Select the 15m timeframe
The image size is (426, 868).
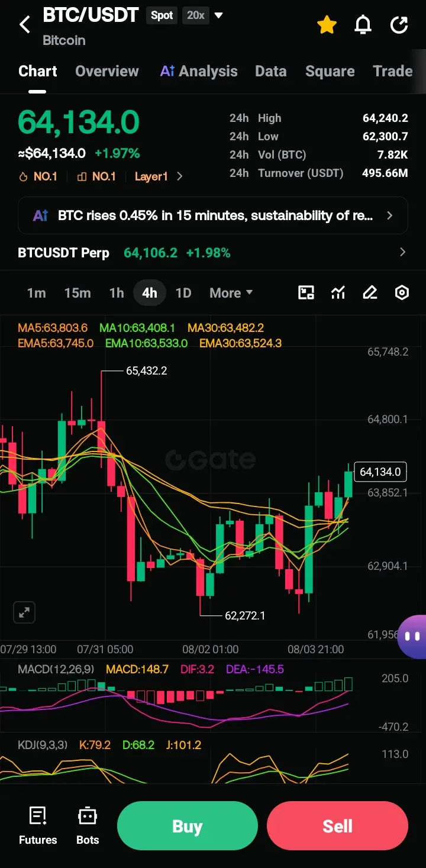(78, 293)
